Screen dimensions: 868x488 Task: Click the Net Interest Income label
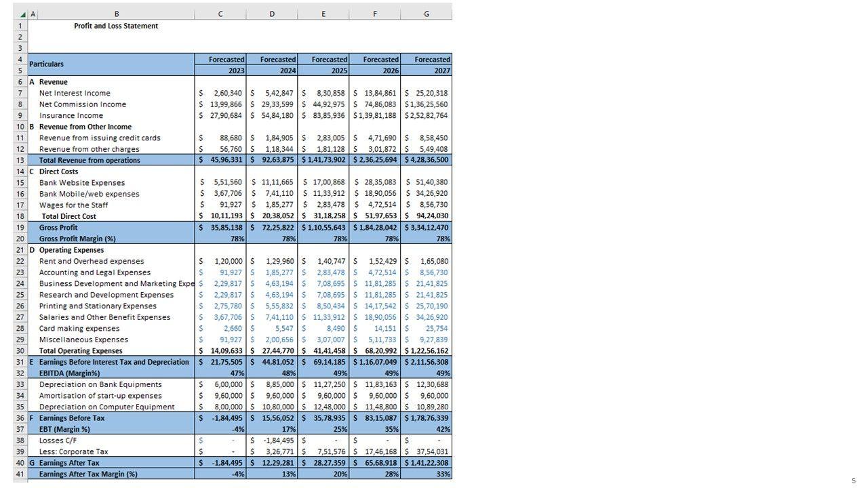(x=75, y=93)
